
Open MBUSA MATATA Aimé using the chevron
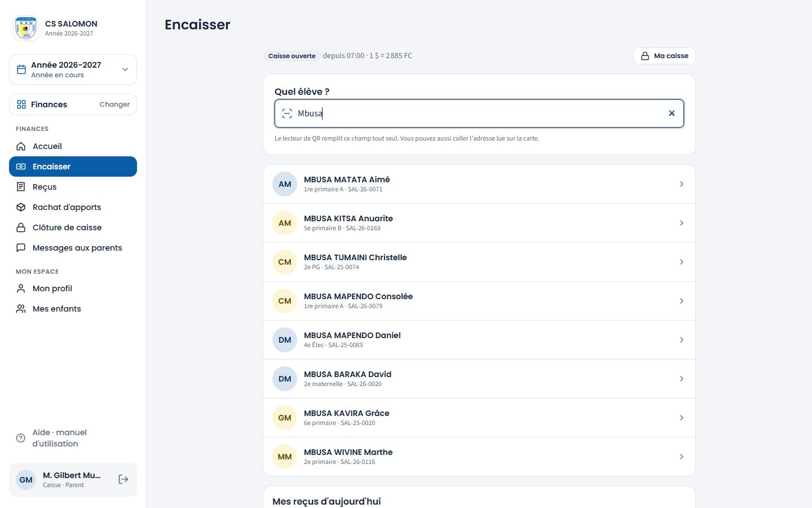[x=682, y=184]
